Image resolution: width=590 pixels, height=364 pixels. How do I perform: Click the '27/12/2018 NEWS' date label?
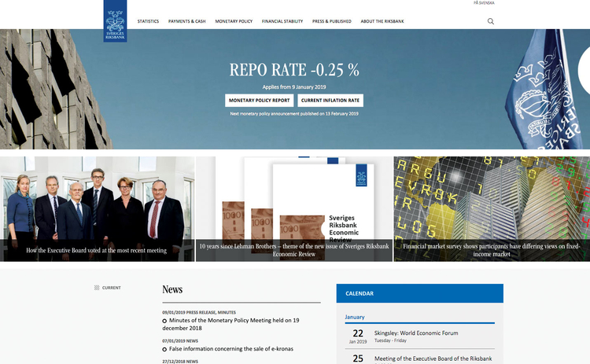[x=180, y=362]
